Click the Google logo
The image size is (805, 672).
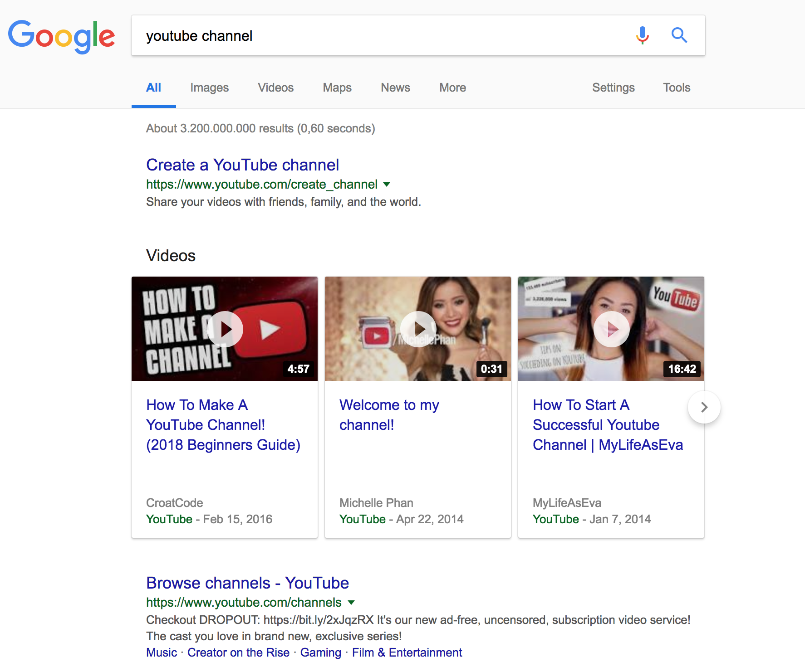61,36
